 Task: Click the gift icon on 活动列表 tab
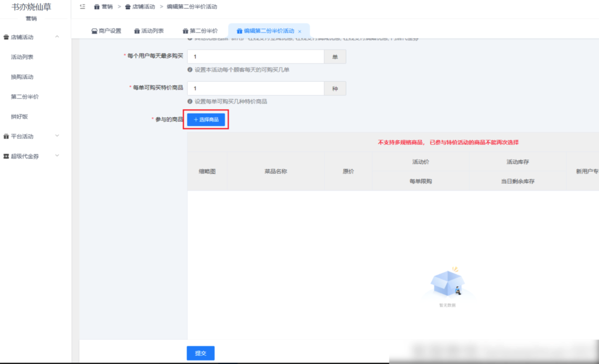137,31
